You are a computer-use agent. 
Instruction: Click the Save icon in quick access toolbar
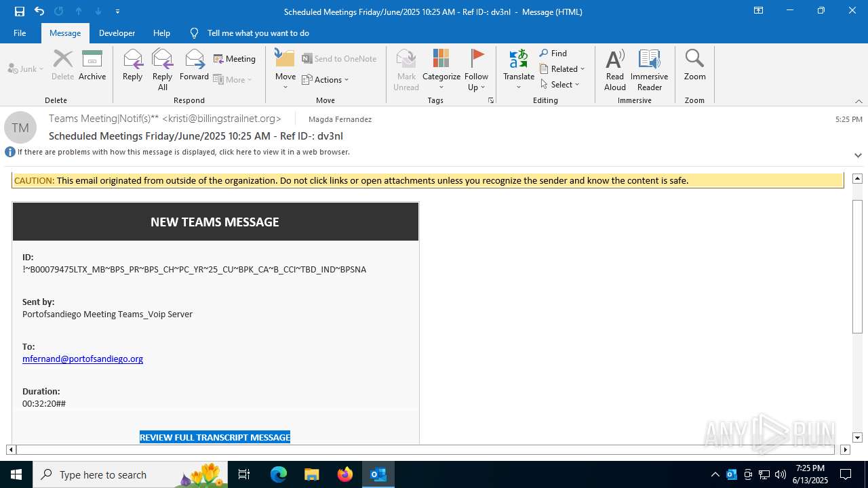(20, 12)
